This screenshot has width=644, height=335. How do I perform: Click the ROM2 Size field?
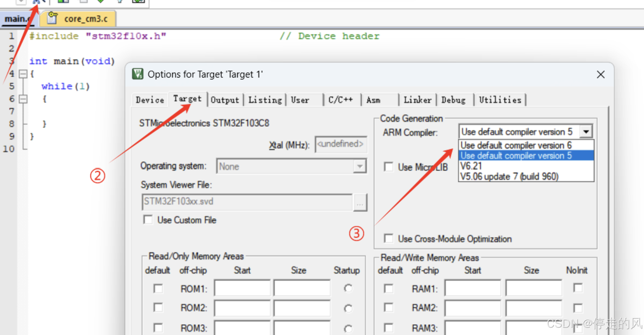pos(302,308)
